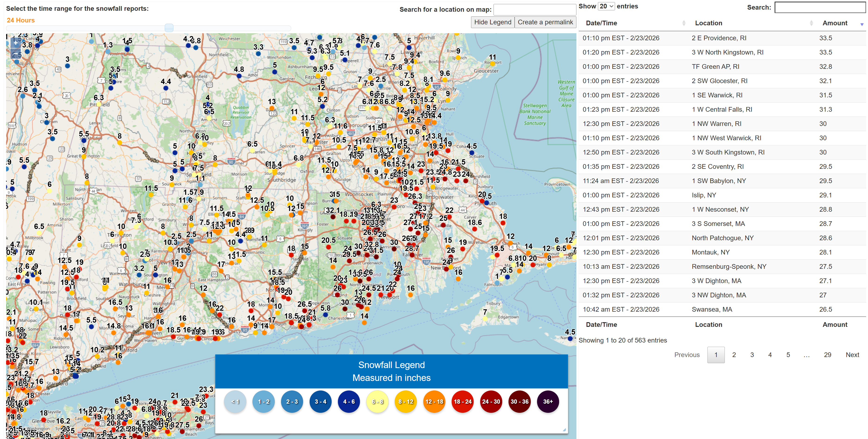Click the legend panel resize handle
Screen dimensions: 868x439
(564, 430)
